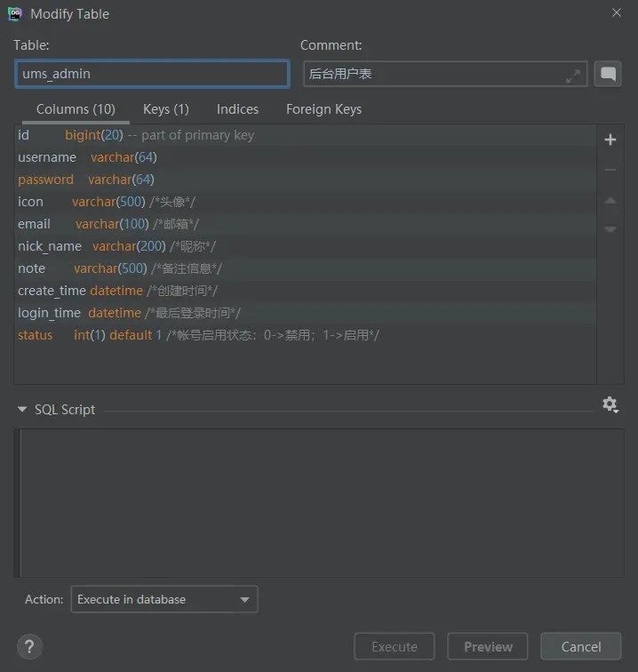Open help with question mark button

pyautogui.click(x=29, y=646)
